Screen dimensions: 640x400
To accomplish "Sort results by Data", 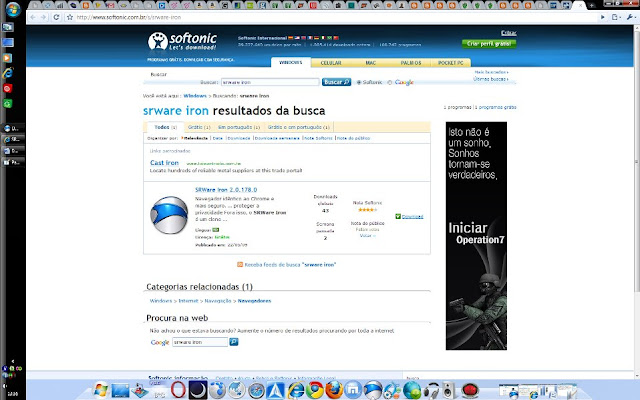I will [x=218, y=138].
